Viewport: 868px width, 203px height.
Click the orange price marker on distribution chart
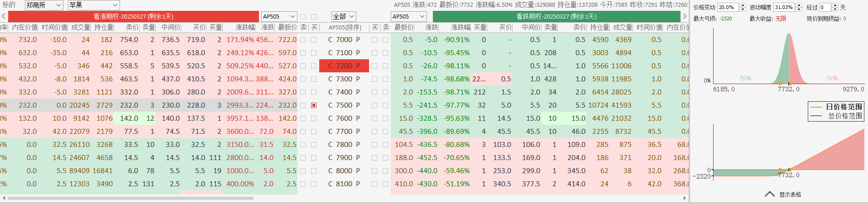(785, 84)
